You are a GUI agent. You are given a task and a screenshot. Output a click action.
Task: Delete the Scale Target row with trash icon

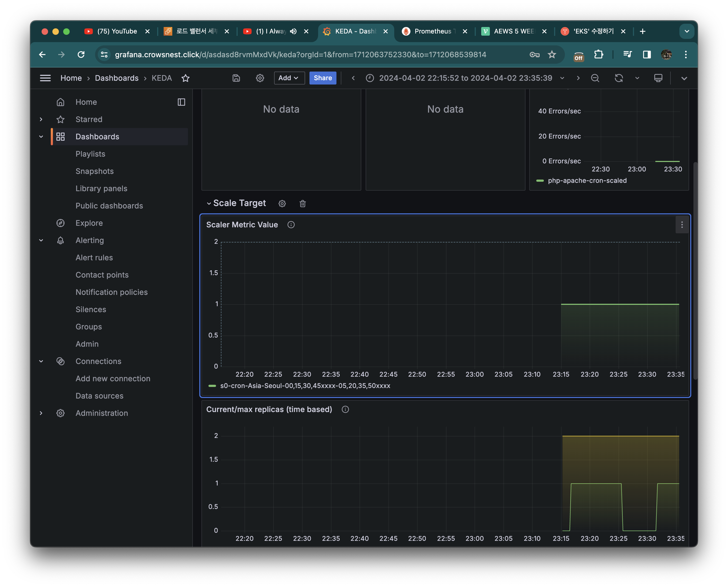coord(302,204)
